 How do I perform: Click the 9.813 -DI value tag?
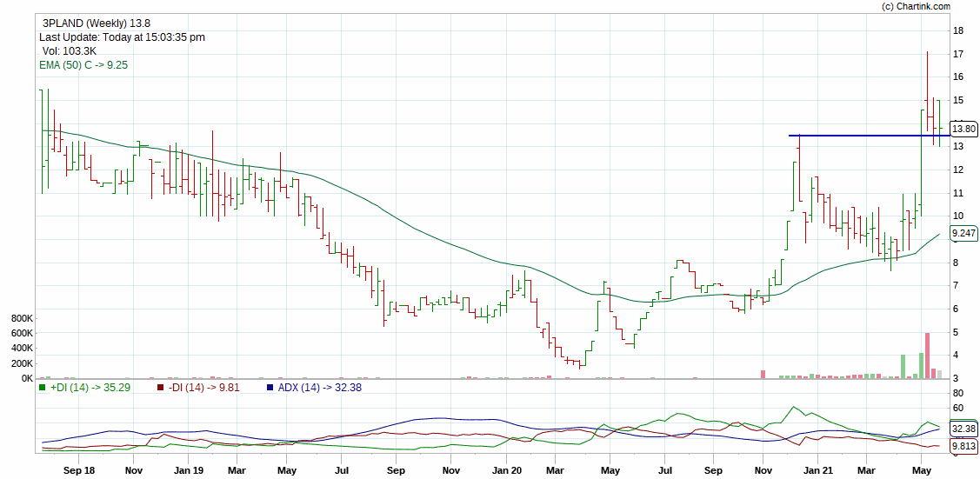(963, 446)
